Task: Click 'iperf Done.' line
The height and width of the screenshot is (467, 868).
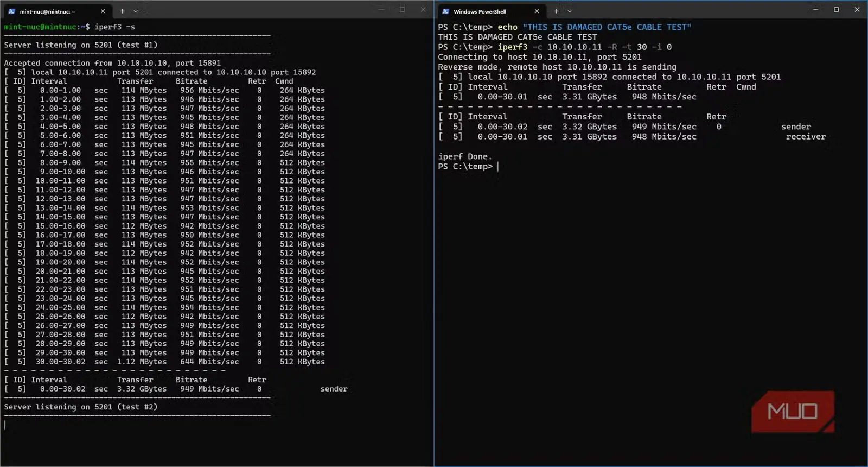Action: [465, 156]
